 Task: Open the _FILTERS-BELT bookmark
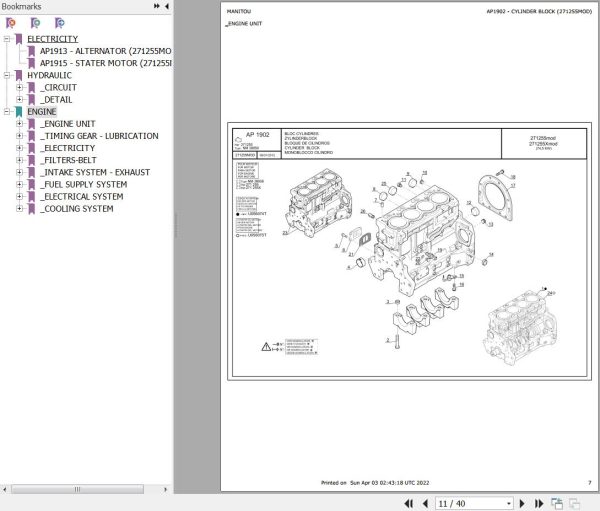(x=68, y=160)
